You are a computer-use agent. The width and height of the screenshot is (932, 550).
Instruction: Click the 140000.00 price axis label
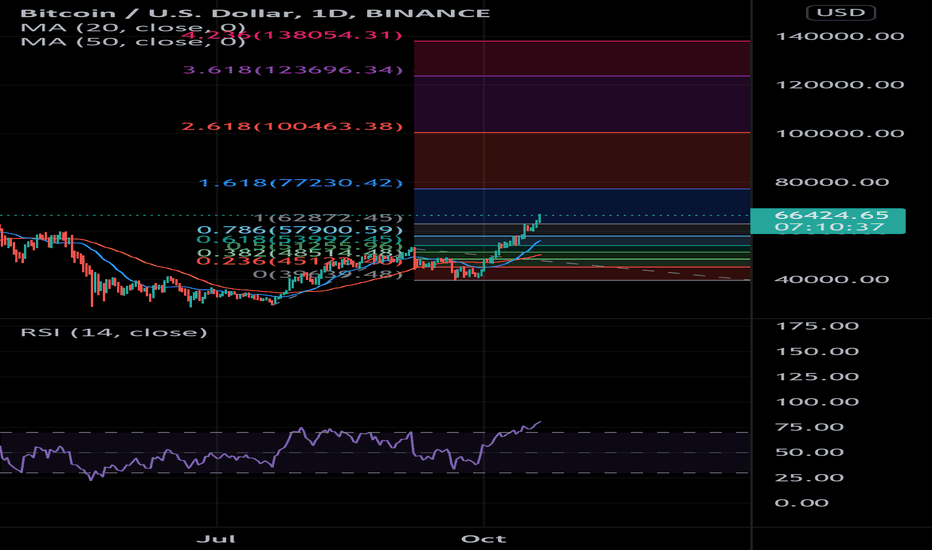point(840,36)
